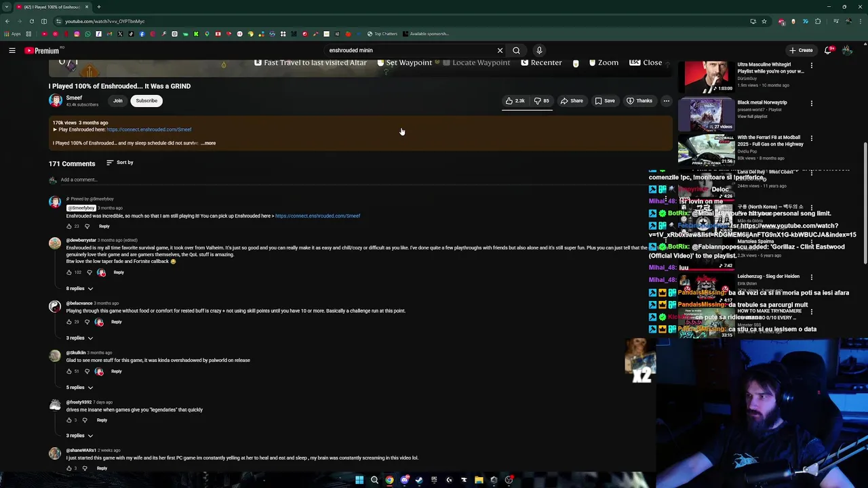Go back in the browser

(x=7, y=21)
